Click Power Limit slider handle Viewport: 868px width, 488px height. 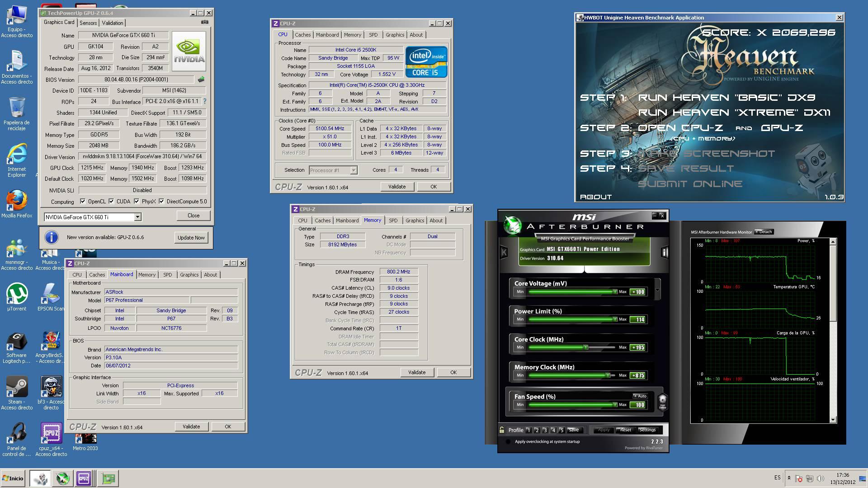[615, 319]
